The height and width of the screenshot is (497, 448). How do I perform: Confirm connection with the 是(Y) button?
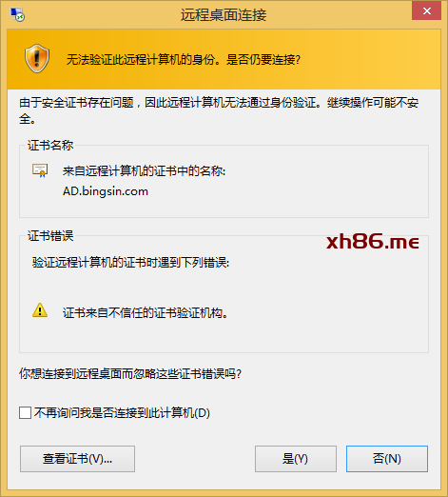tap(296, 459)
